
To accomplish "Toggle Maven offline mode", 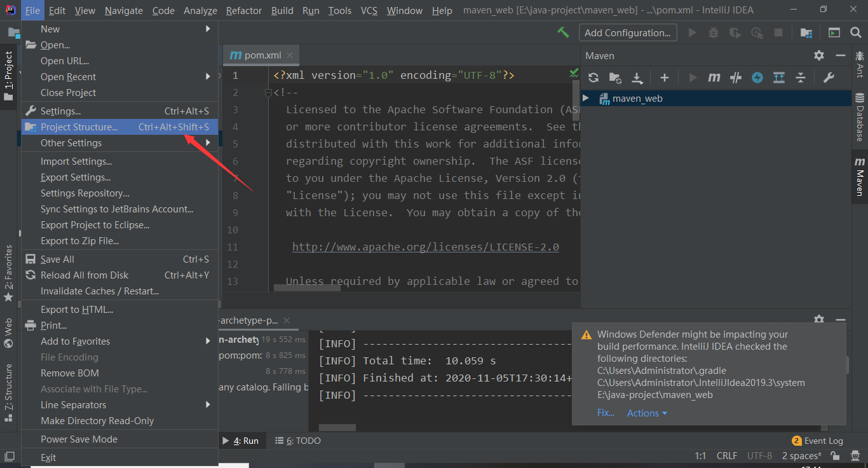I will [x=736, y=78].
